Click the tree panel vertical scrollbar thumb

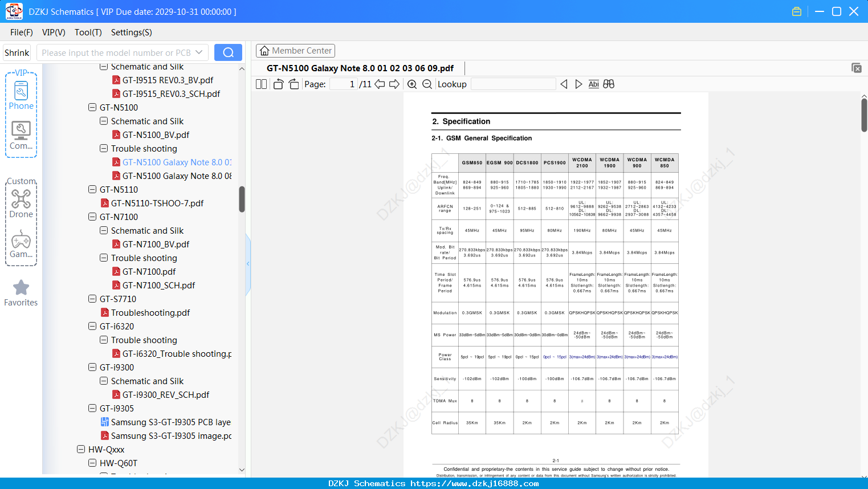pyautogui.click(x=242, y=199)
